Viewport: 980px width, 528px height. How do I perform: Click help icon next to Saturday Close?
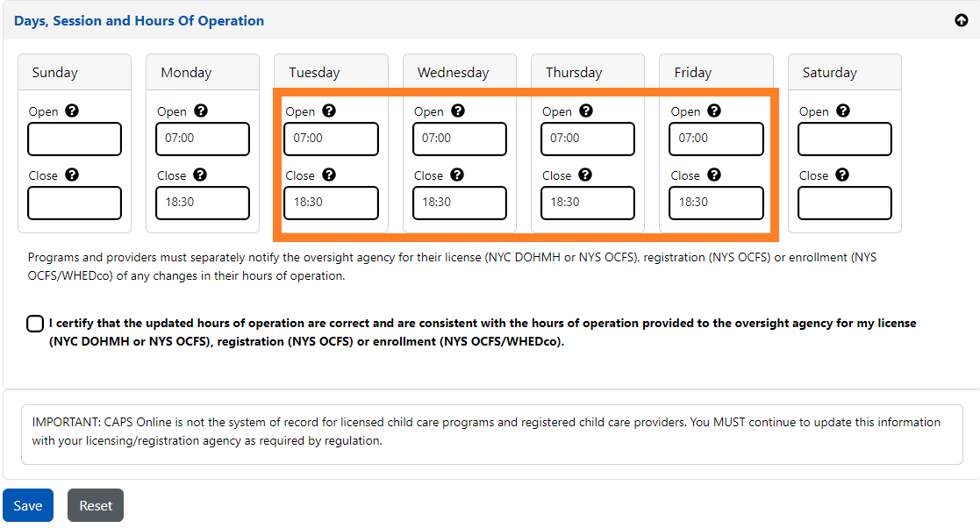(842, 175)
